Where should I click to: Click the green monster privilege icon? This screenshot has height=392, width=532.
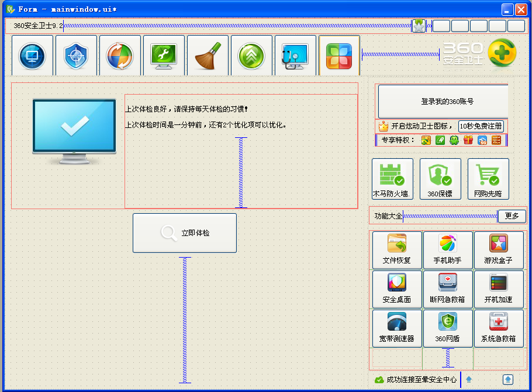[x=454, y=140]
